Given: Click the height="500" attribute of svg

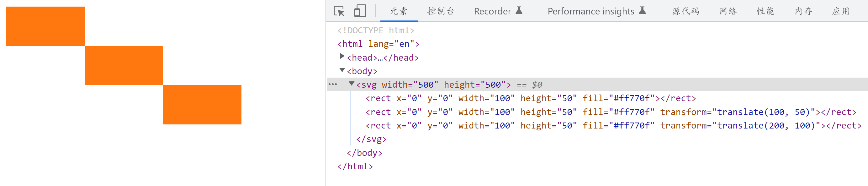Looking at the screenshot, I should click(475, 85).
